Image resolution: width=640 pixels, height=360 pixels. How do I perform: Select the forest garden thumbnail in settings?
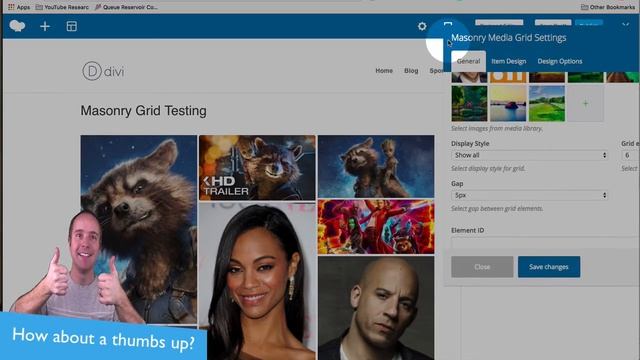(469, 103)
